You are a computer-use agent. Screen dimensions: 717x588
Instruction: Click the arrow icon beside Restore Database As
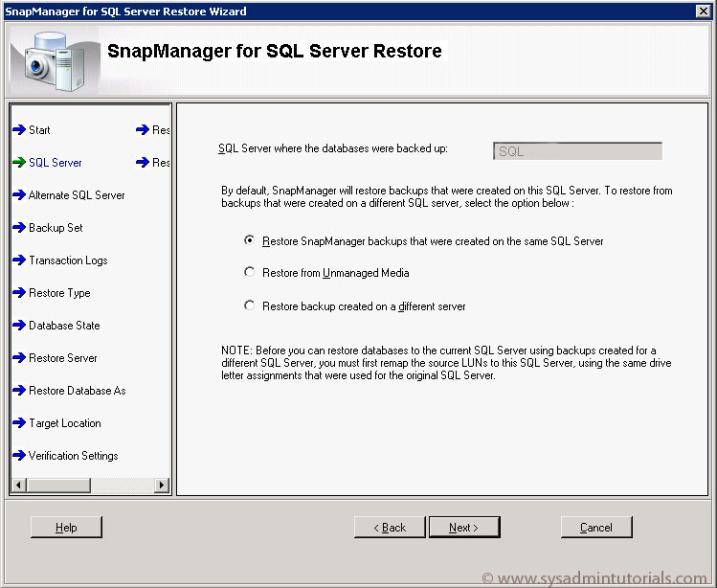19,391
